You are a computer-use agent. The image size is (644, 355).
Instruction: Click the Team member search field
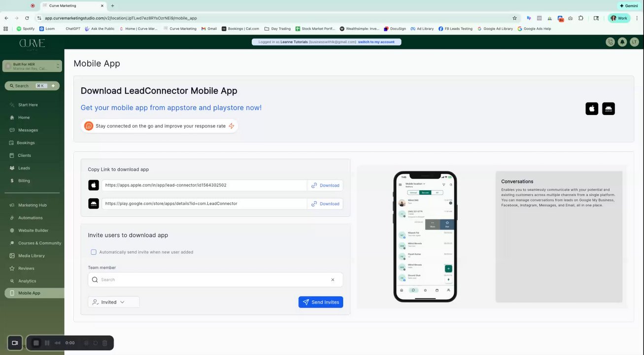click(215, 280)
